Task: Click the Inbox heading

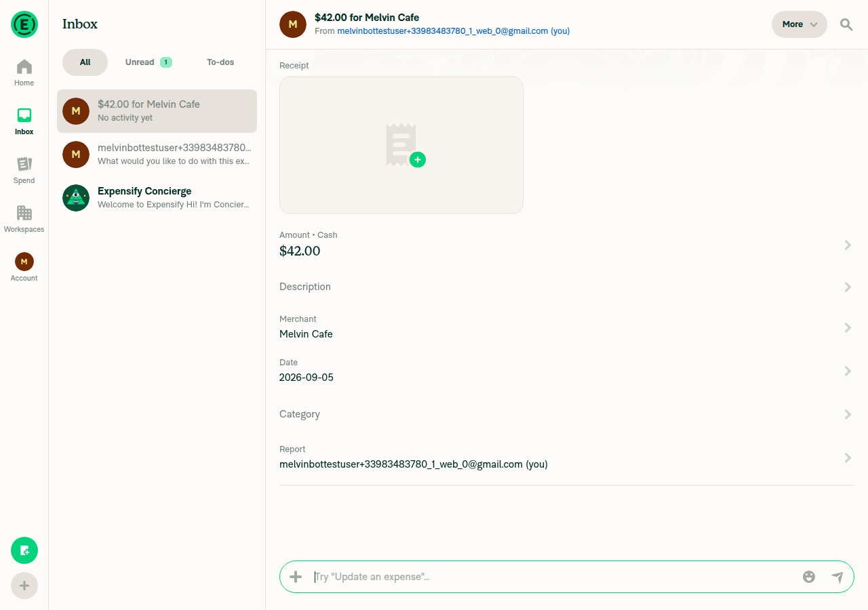Action: click(80, 24)
